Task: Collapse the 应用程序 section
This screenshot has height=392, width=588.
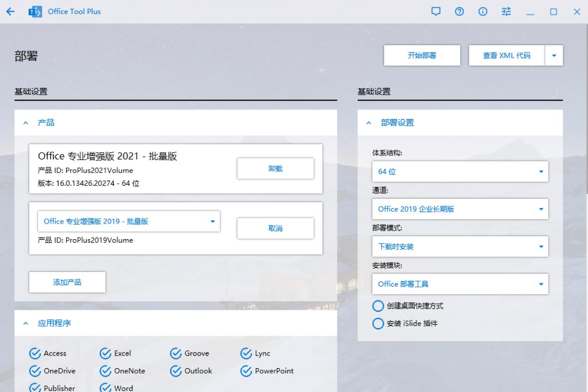Action: coord(25,323)
